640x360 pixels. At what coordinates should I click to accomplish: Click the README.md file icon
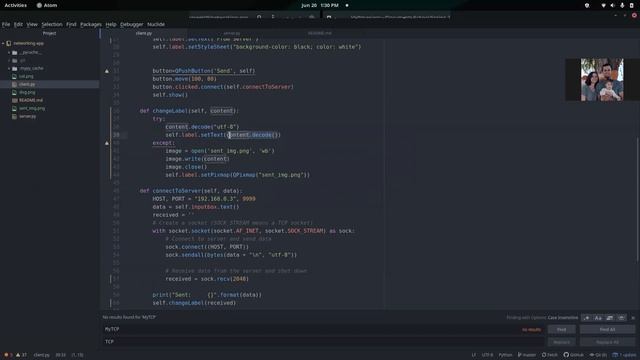(x=14, y=100)
